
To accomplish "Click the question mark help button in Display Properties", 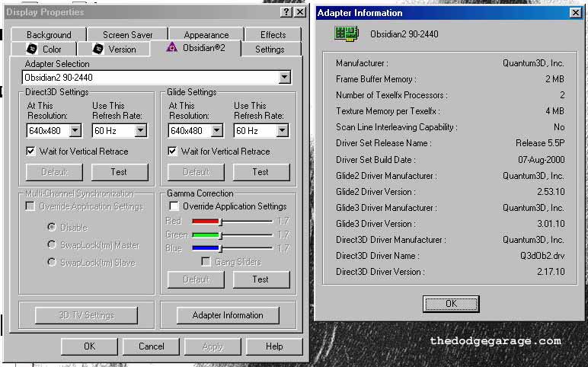I will [x=286, y=12].
